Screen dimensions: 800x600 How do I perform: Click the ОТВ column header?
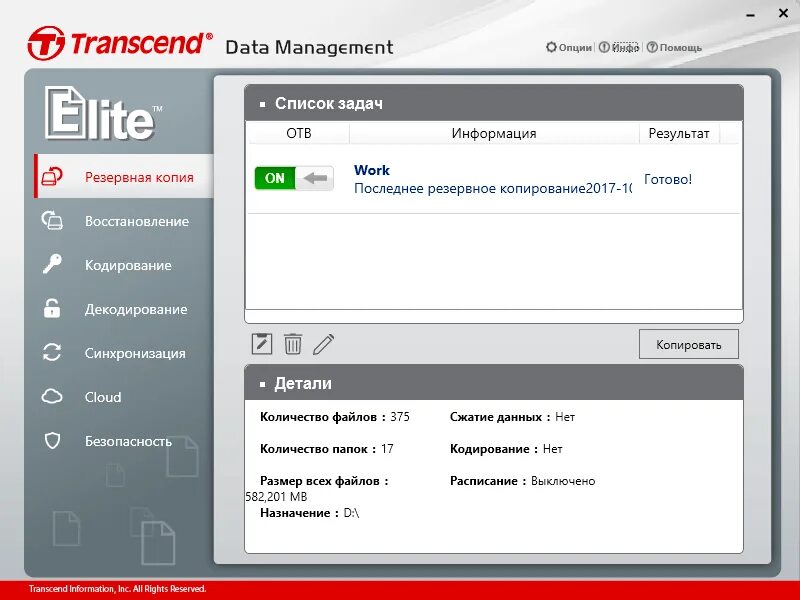298,133
